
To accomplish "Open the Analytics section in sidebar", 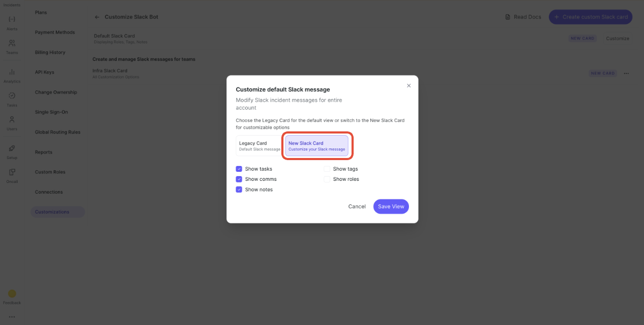I will coord(12,76).
